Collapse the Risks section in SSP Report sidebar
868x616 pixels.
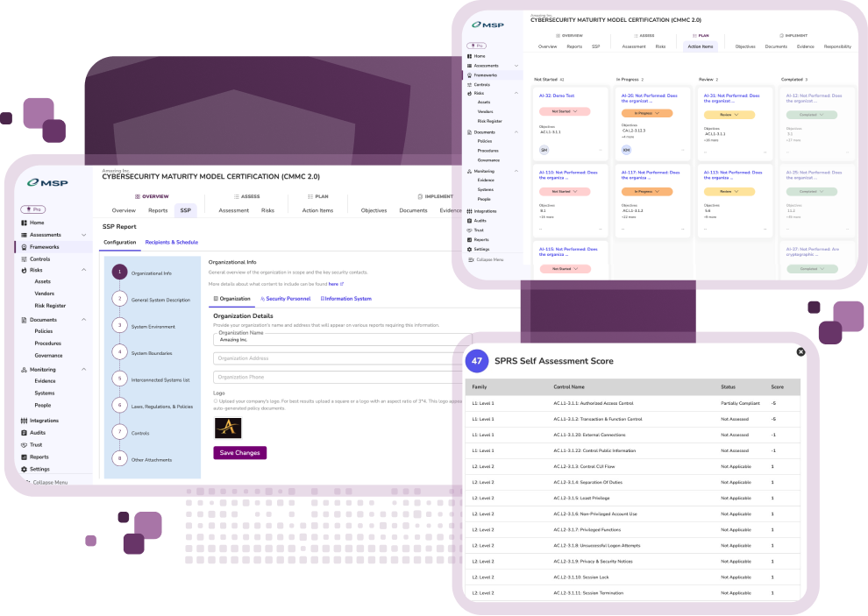pos(84,270)
